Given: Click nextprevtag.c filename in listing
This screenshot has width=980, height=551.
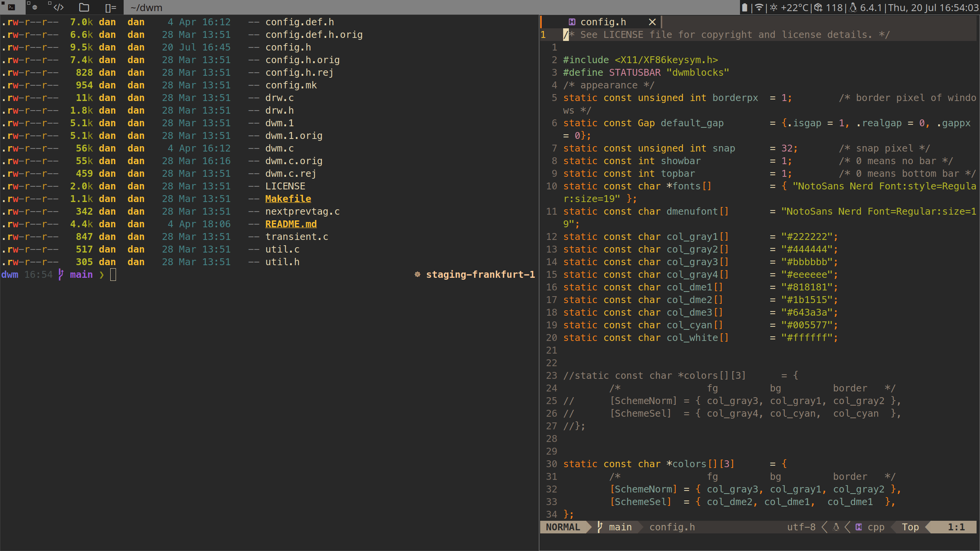Looking at the screenshot, I should click(x=302, y=211).
